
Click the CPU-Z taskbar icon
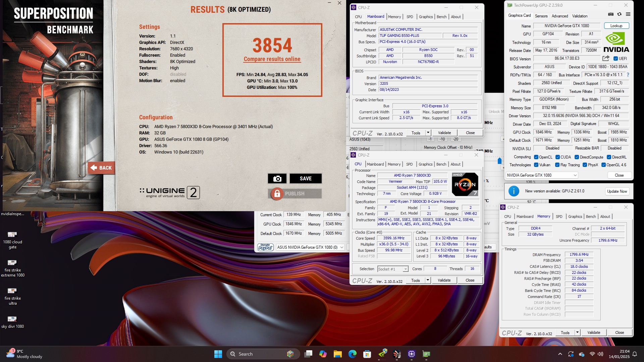(412, 354)
